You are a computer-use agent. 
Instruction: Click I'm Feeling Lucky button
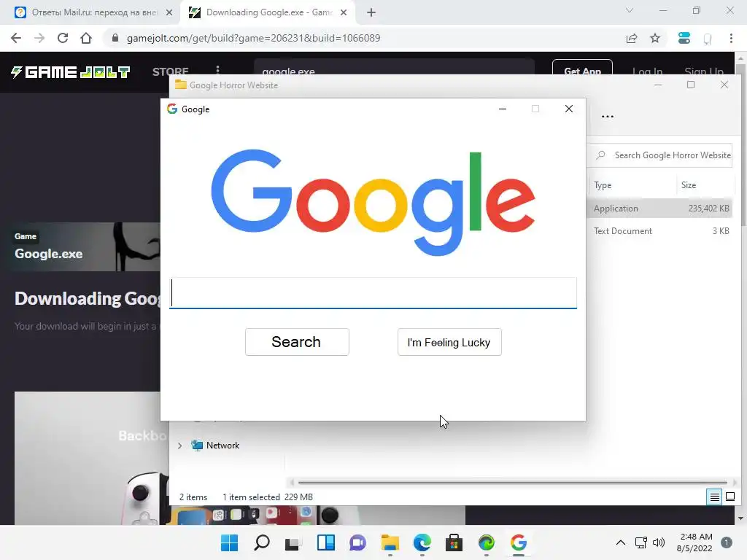coord(449,342)
